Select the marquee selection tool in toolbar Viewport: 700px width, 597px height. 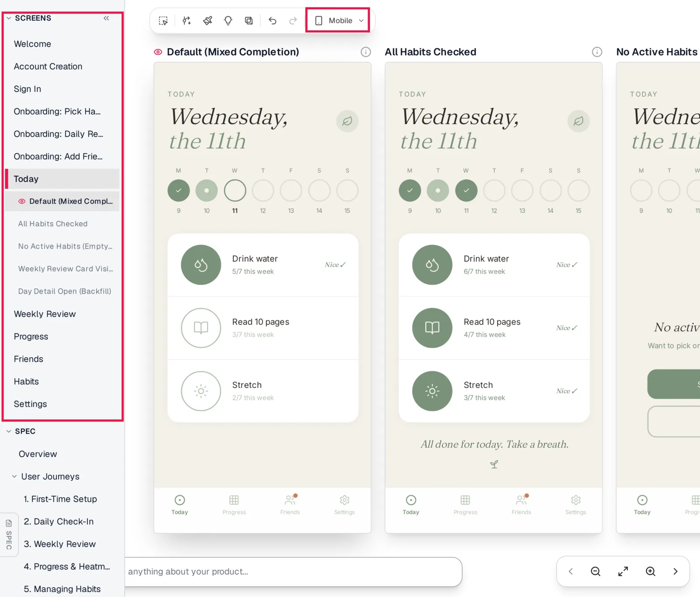[x=163, y=21]
